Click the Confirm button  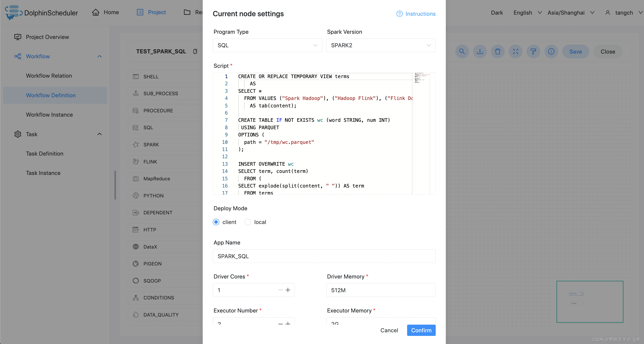421,330
